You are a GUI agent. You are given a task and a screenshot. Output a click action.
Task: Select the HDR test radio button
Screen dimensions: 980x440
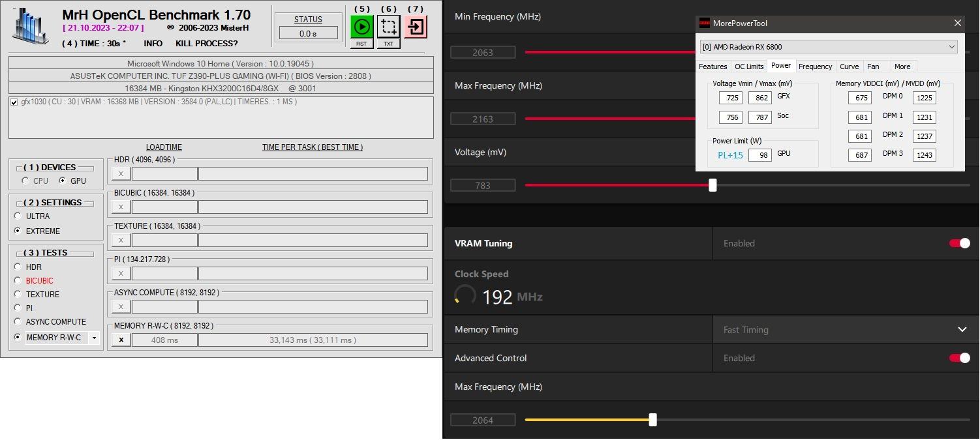[x=18, y=267]
